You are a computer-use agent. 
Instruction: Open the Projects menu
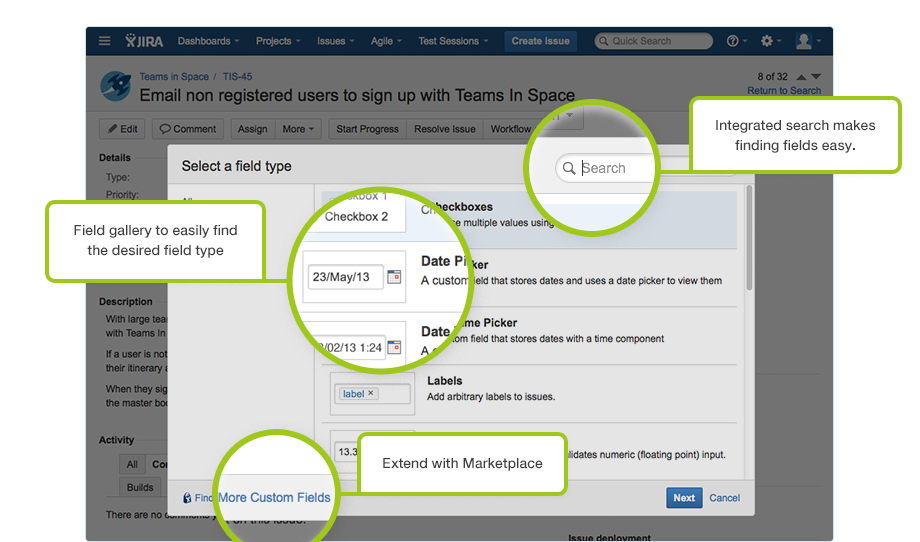coord(278,41)
